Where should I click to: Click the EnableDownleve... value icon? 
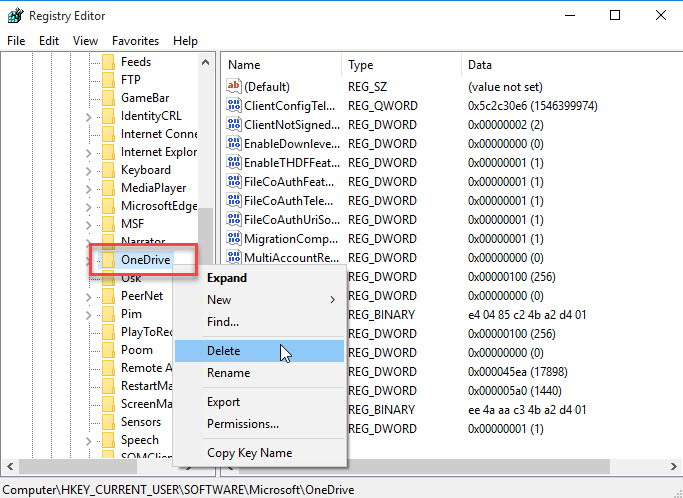(234, 143)
